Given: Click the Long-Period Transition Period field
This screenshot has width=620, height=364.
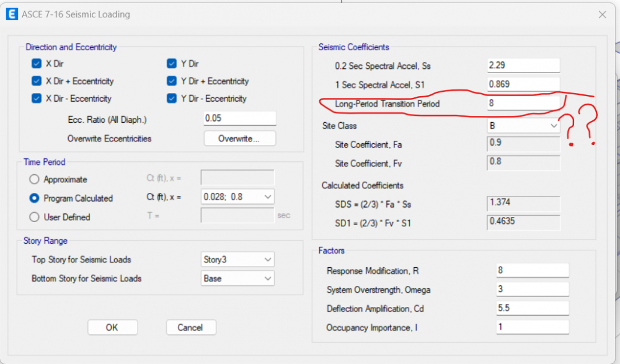Looking at the screenshot, I should pos(523,104).
